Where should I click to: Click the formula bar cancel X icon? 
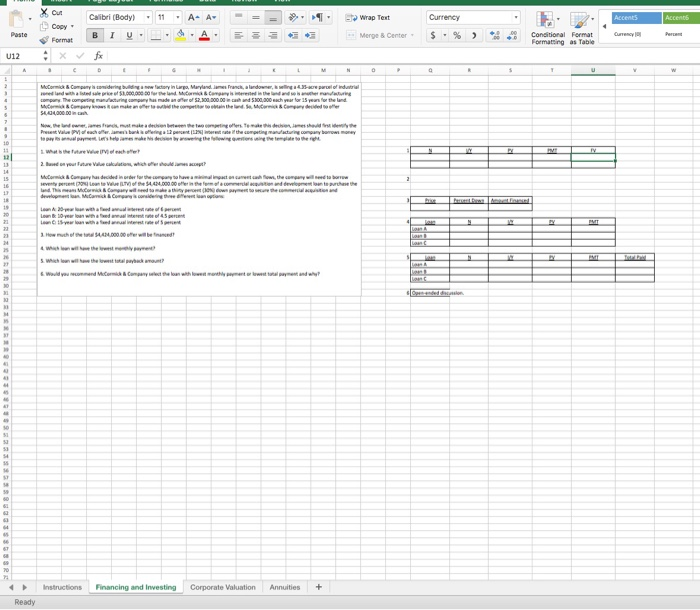pos(62,56)
